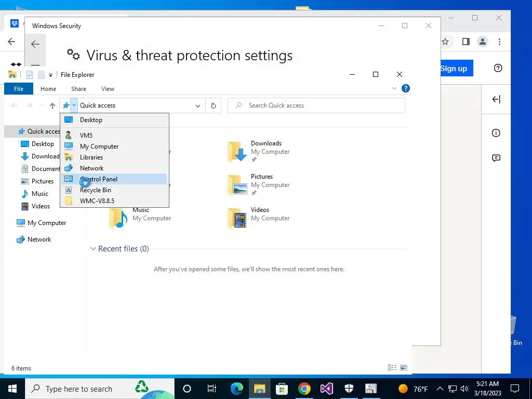Screen dimensions: 532x399
Task: Select Videos in the navigation pane
Action: (35, 206)
